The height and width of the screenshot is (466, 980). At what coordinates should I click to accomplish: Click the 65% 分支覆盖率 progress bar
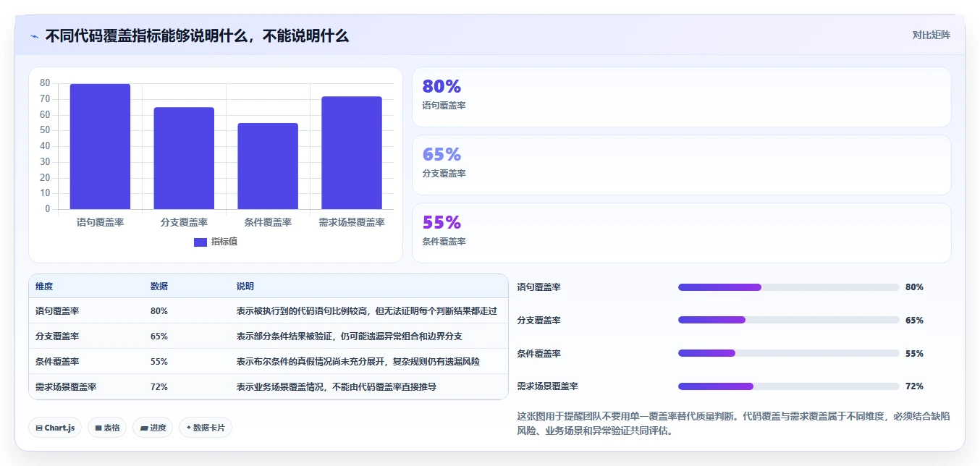click(x=789, y=320)
